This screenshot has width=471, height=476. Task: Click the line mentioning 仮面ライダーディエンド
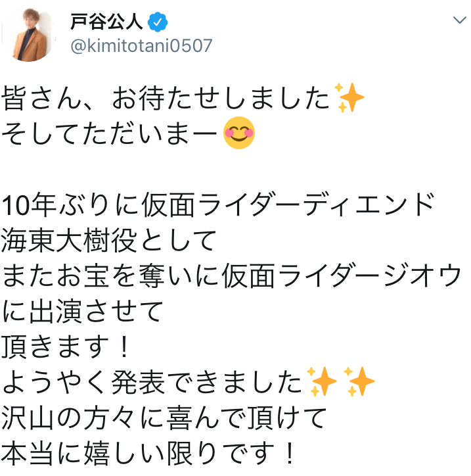pos(218,204)
